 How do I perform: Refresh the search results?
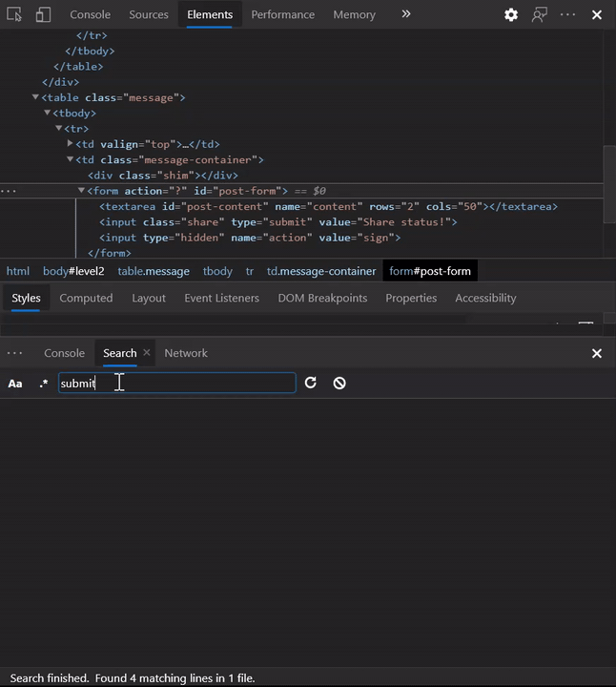311,383
